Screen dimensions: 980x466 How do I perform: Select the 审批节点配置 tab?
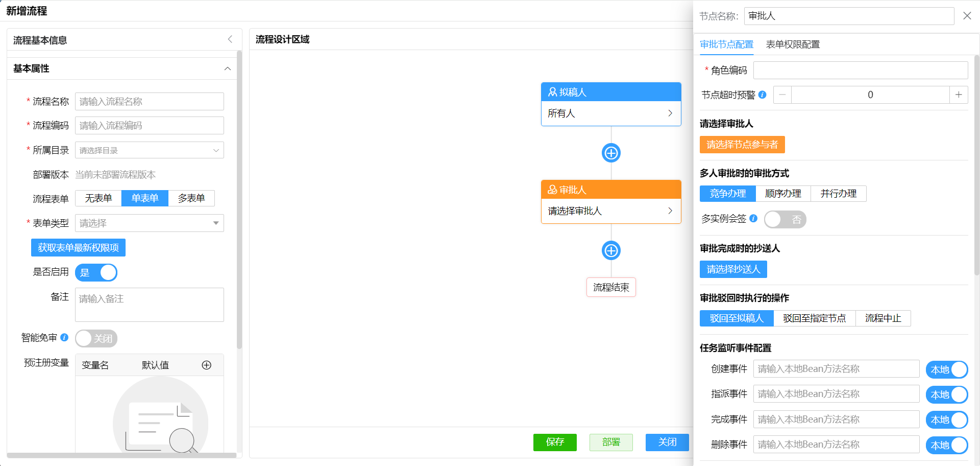point(726,44)
